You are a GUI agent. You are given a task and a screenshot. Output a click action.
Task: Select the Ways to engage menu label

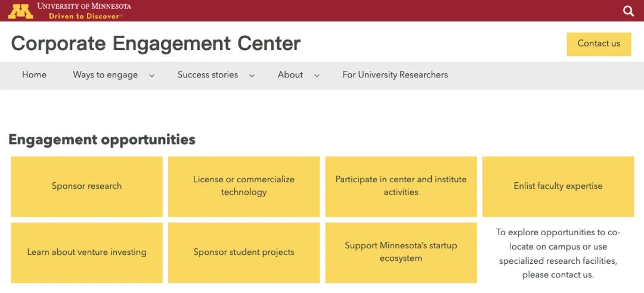coord(105,74)
